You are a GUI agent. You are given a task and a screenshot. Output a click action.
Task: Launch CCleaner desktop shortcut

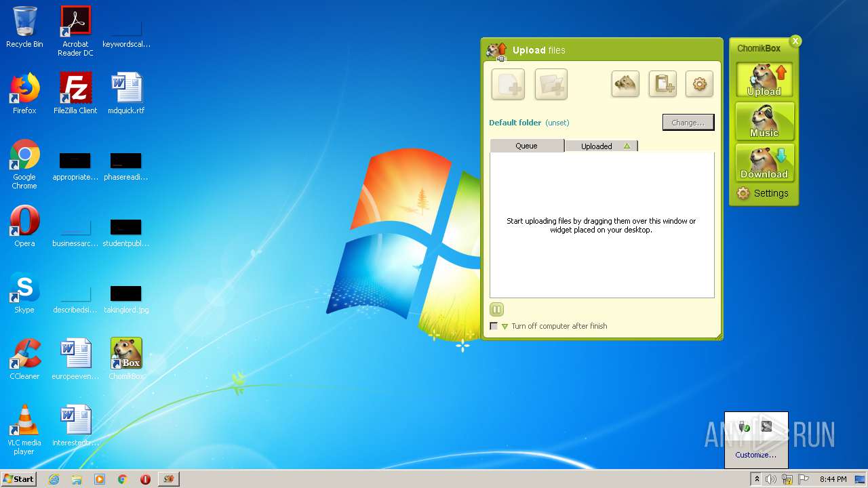[x=24, y=359]
